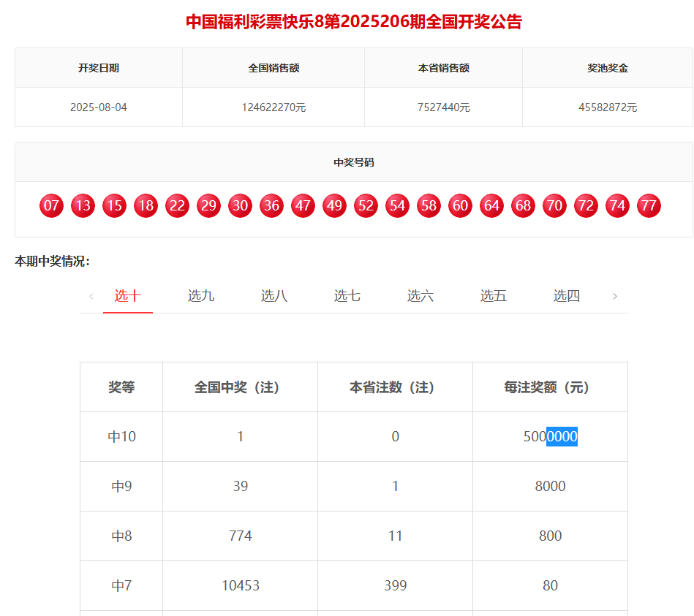Click winning number ball 13
The image size is (694, 616).
83,205
